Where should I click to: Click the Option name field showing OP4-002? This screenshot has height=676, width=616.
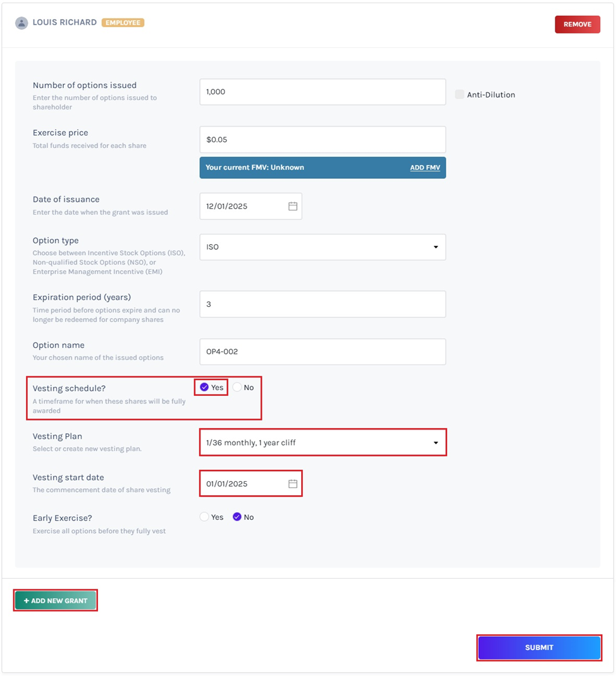click(x=323, y=352)
